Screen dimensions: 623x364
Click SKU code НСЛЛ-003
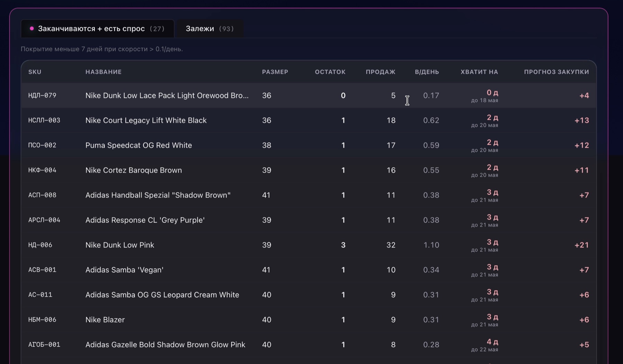click(44, 120)
